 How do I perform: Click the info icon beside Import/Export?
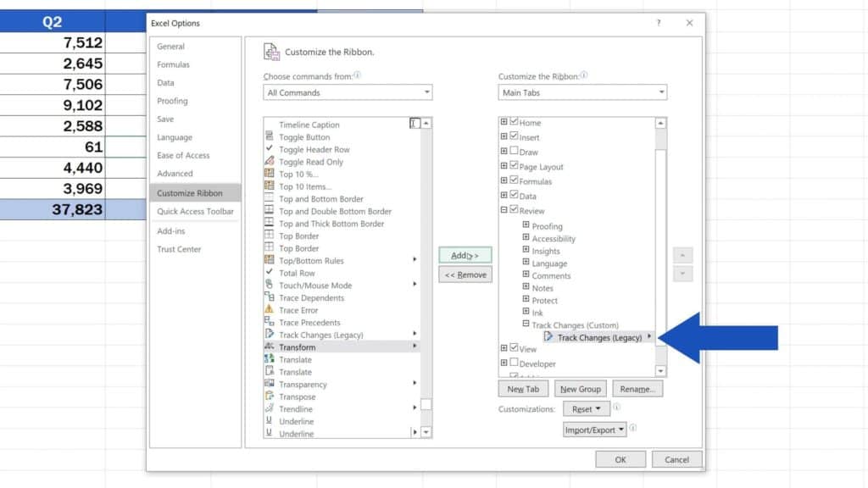632,428
